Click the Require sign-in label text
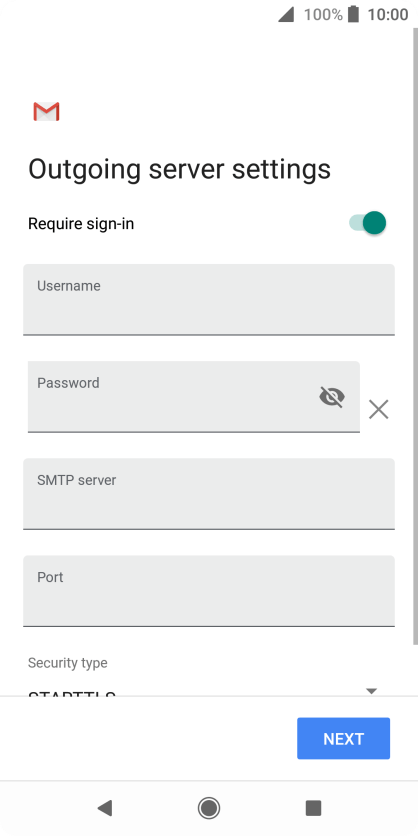Viewport: 418px width, 836px height. (81, 224)
